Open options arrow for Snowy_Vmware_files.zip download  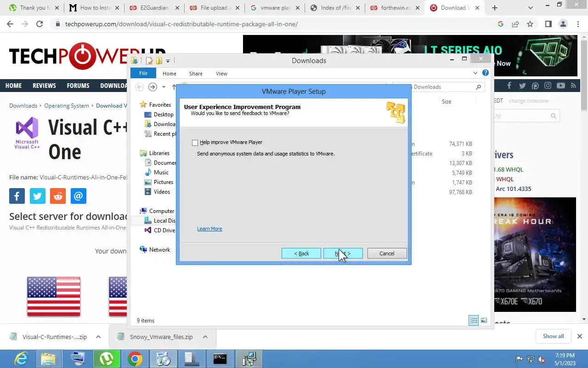pos(205,337)
